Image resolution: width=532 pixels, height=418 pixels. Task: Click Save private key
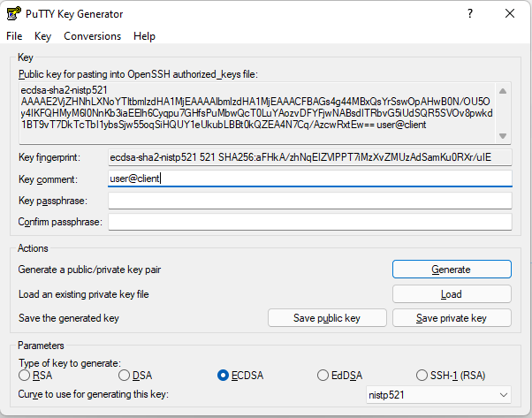tap(452, 318)
